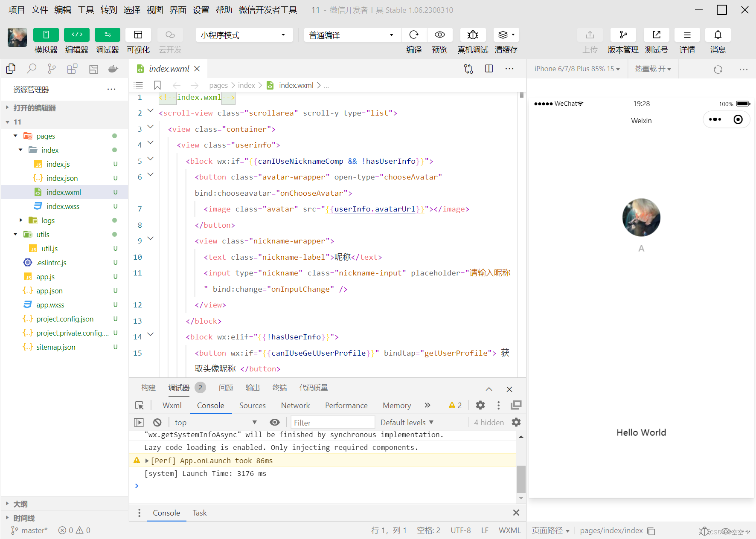Click the docker whale icon in sidebar
The height and width of the screenshot is (539, 756).
[113, 69]
